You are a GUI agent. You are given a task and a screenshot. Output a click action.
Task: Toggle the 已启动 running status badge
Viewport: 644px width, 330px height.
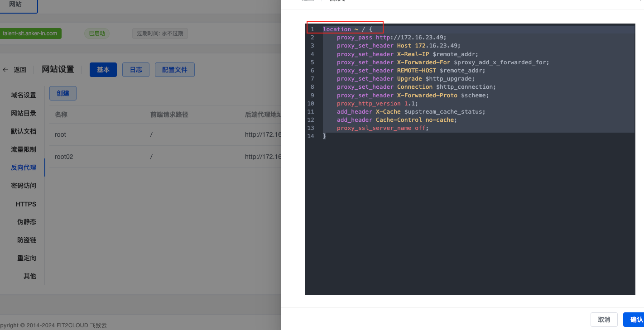[96, 33]
